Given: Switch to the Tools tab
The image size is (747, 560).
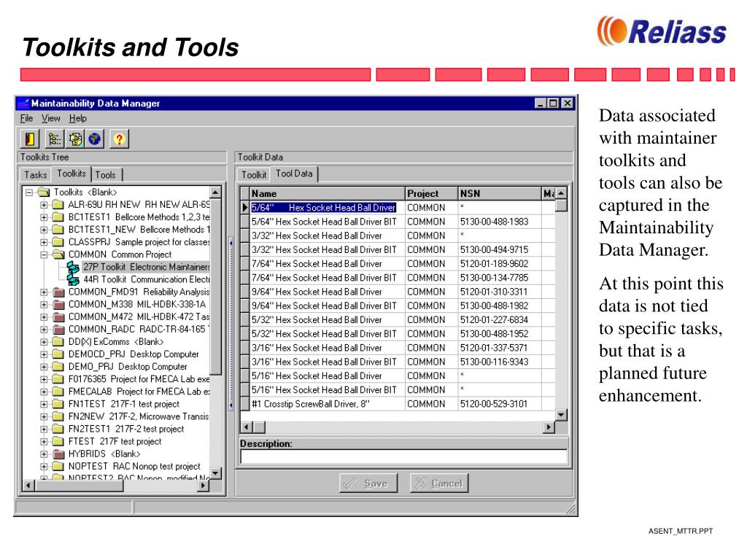Looking at the screenshot, I should pyautogui.click(x=105, y=175).
